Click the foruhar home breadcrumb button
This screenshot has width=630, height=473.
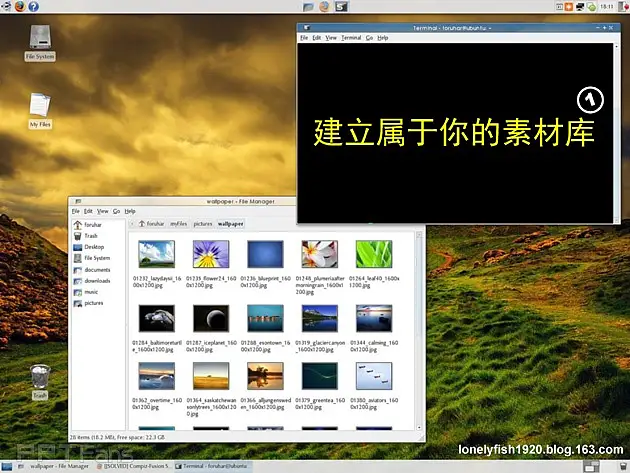click(x=151, y=224)
